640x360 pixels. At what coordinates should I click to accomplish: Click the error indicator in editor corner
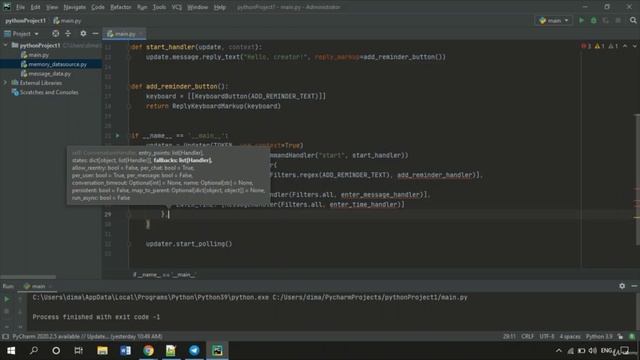pos(586,46)
